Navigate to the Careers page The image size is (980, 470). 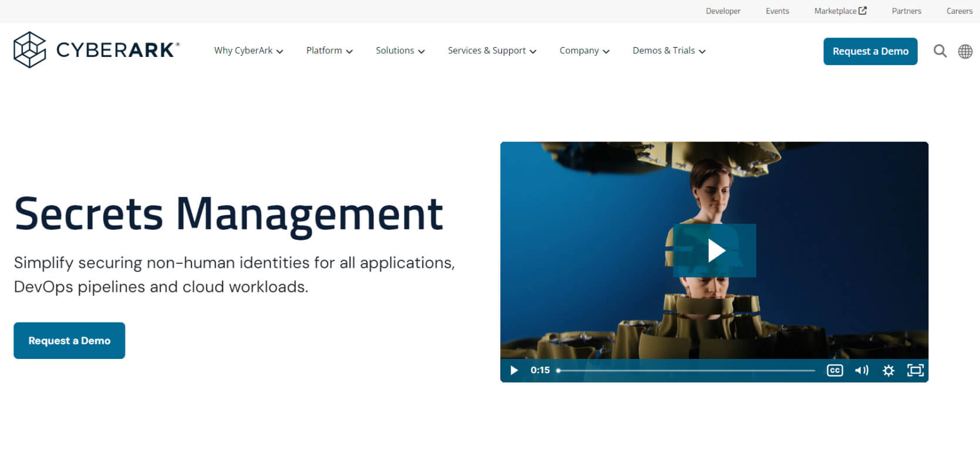click(959, 11)
